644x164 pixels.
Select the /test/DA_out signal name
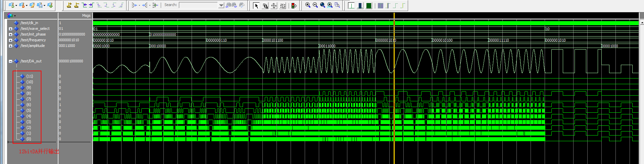tap(31, 61)
